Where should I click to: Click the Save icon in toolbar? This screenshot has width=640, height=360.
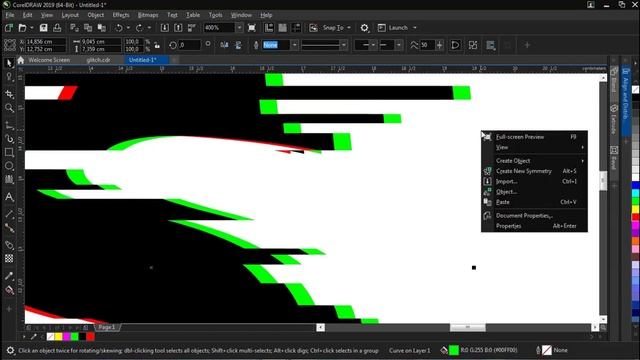pos(43,28)
